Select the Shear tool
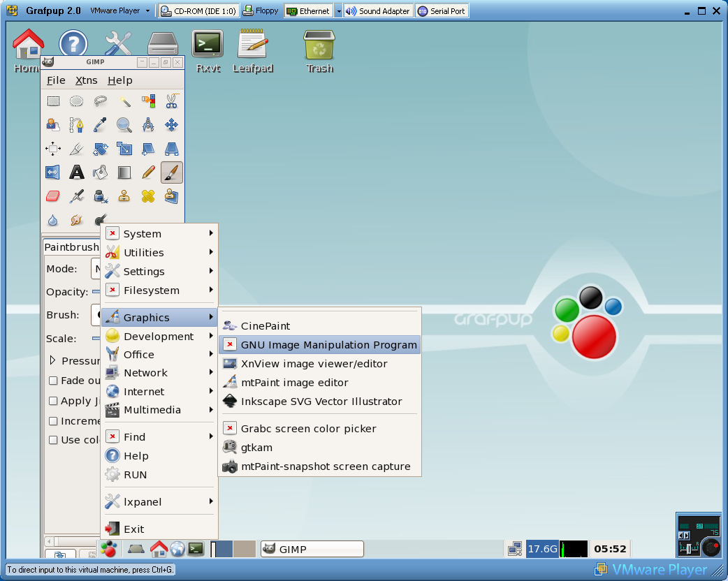The image size is (728, 581). click(x=148, y=149)
